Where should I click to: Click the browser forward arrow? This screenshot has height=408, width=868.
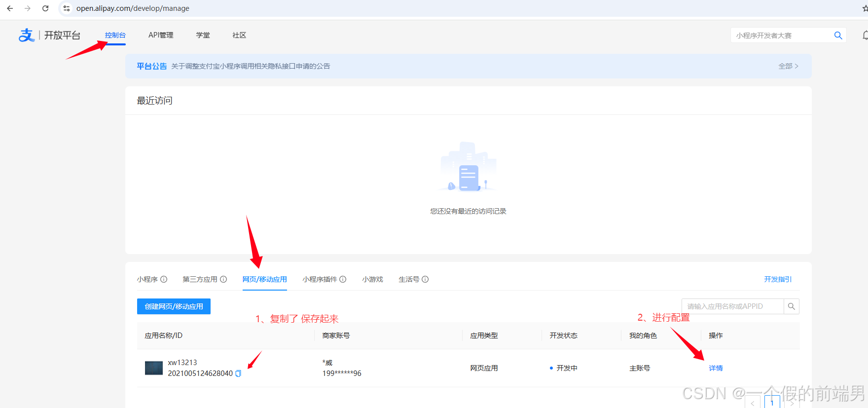coord(28,8)
